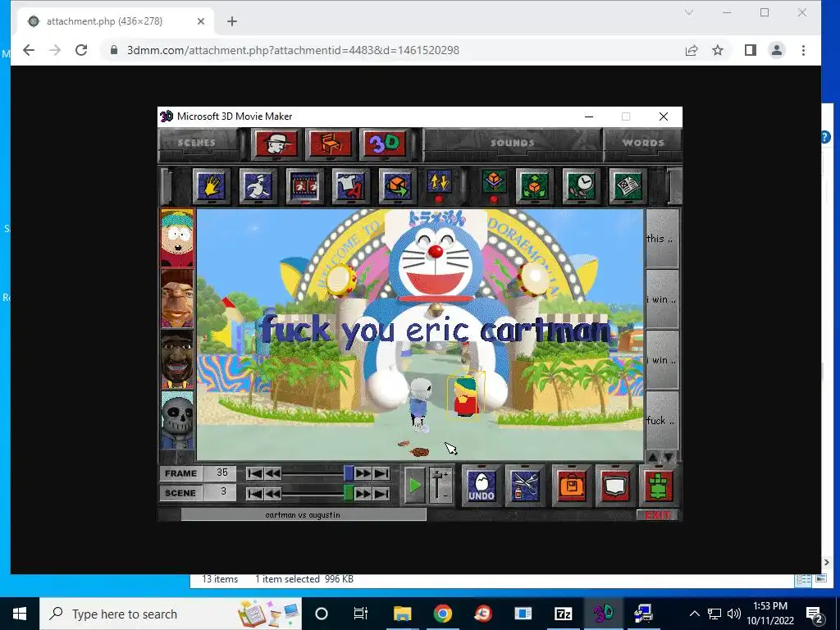Click the address bar URL
The width and height of the screenshot is (840, 630).
pos(293,50)
